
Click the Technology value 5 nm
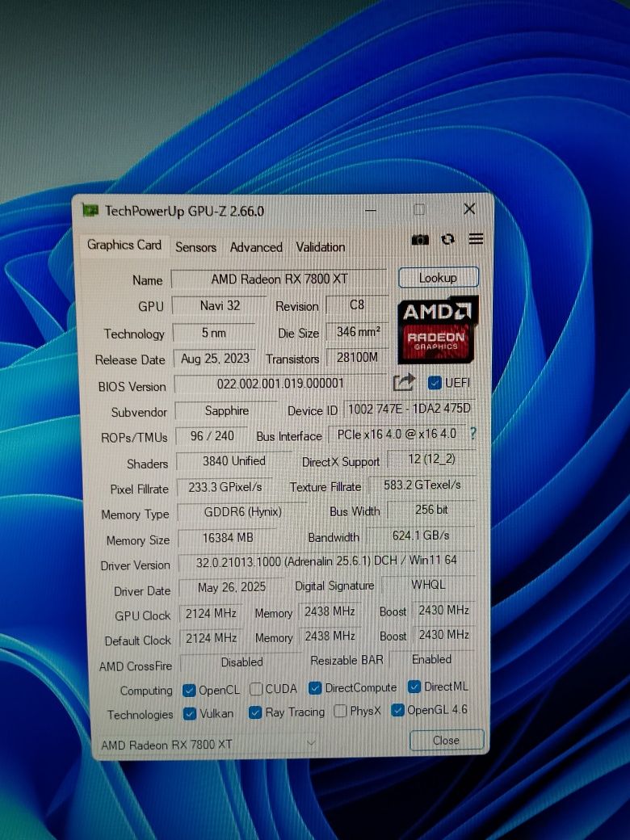point(213,333)
